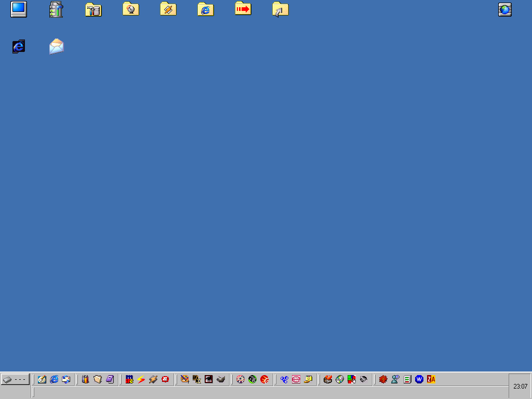Open the folder with shortcut arrow icon
The height and width of the screenshot is (399, 532).
click(280, 9)
